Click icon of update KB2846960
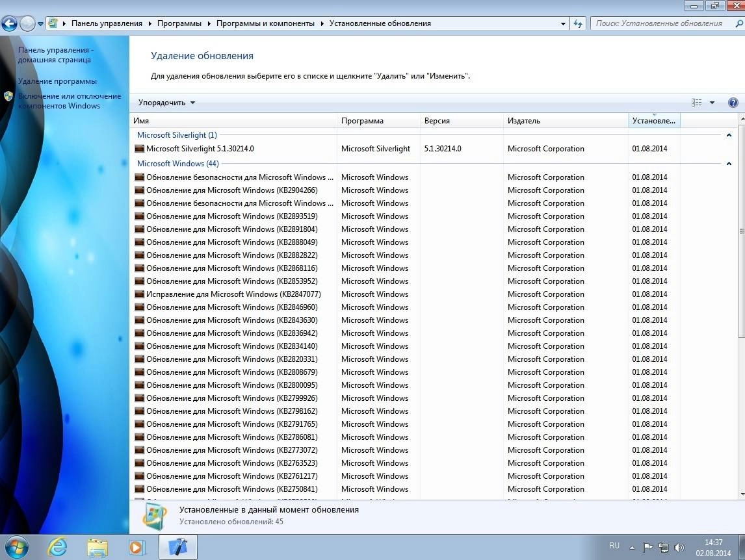This screenshot has height=560, width=745. tap(139, 307)
